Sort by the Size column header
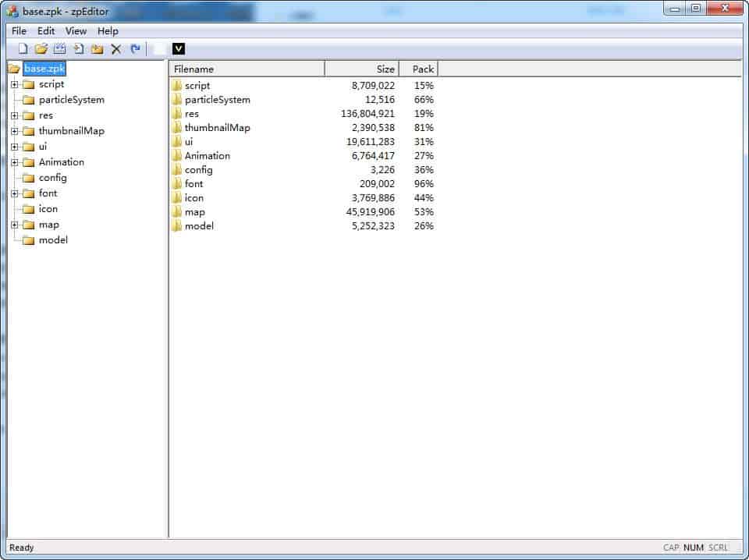 (x=361, y=69)
